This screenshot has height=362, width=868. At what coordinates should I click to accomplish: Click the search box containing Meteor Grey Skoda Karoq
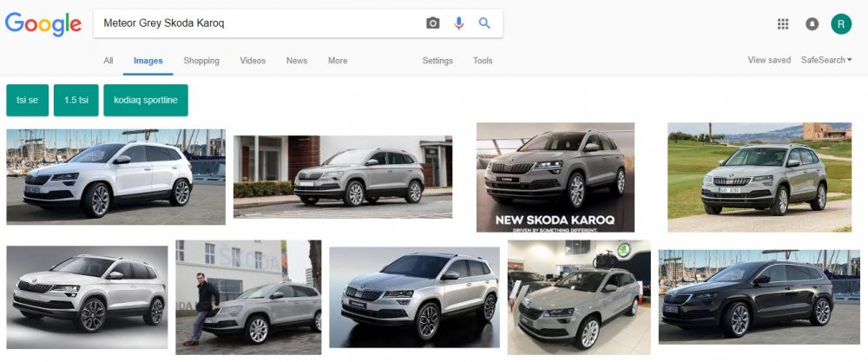point(260,23)
